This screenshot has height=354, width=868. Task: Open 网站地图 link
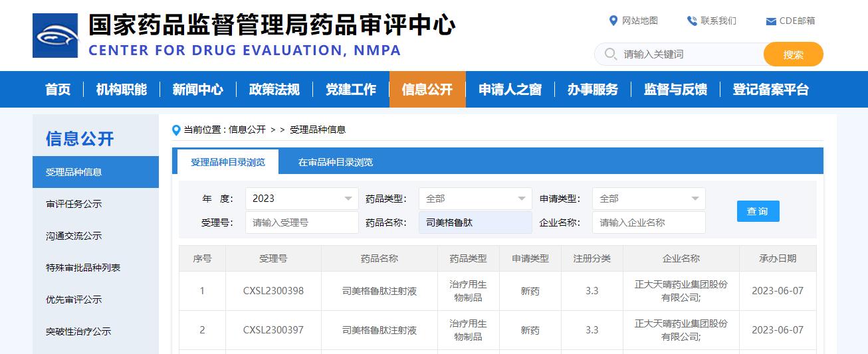coord(639,21)
